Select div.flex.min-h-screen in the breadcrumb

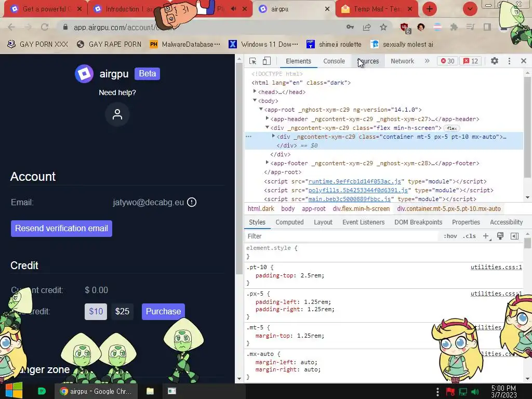pyautogui.click(x=361, y=209)
